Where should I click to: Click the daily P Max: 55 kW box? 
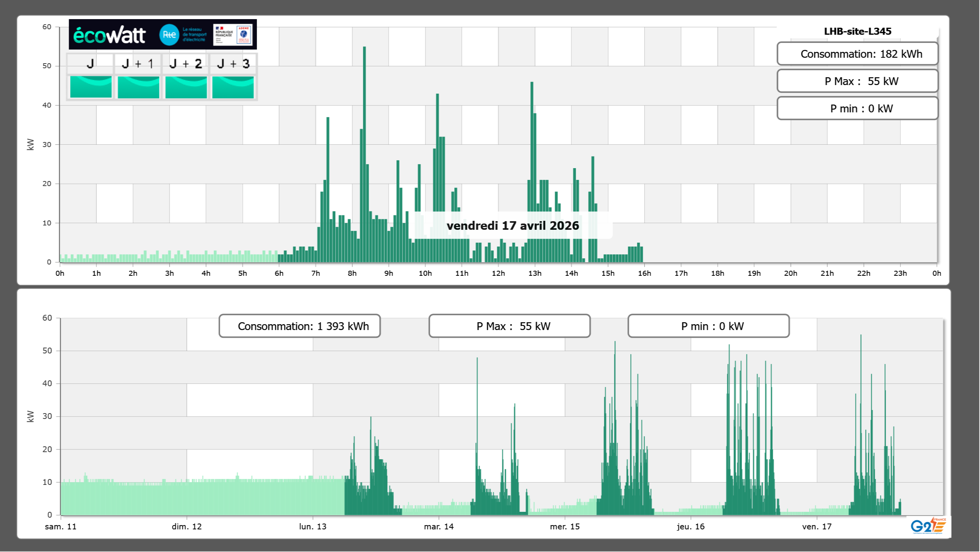(x=857, y=81)
